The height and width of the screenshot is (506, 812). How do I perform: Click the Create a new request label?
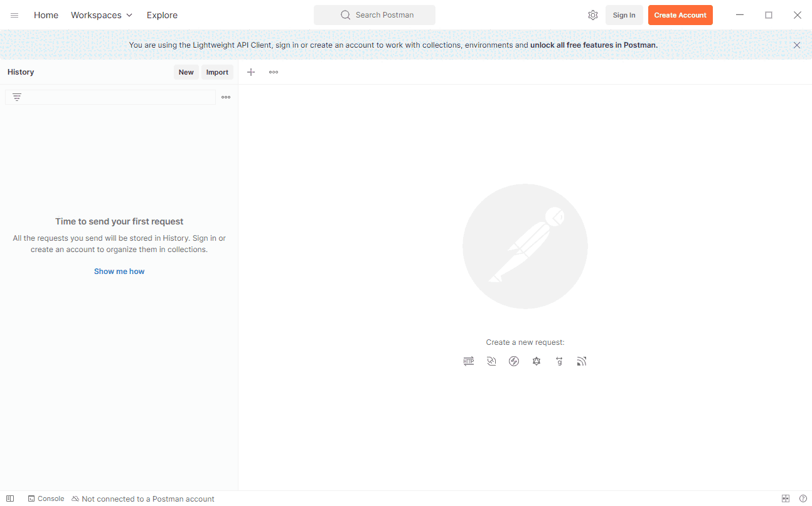point(525,342)
